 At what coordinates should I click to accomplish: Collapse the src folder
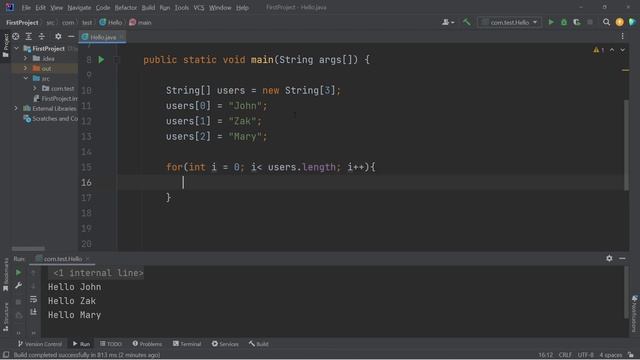coord(26,78)
